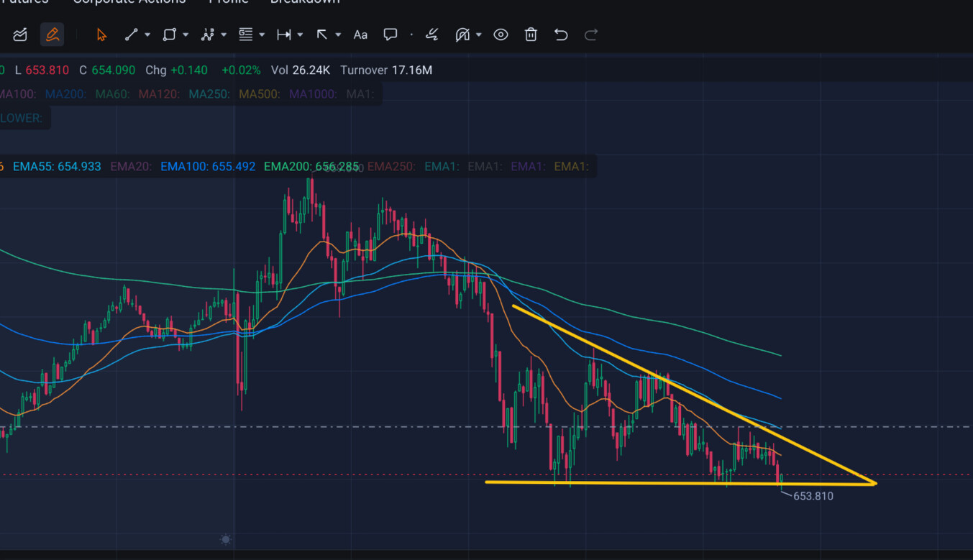Toggle the drawing pencil mode button
This screenshot has height=560, width=973.
(x=52, y=35)
